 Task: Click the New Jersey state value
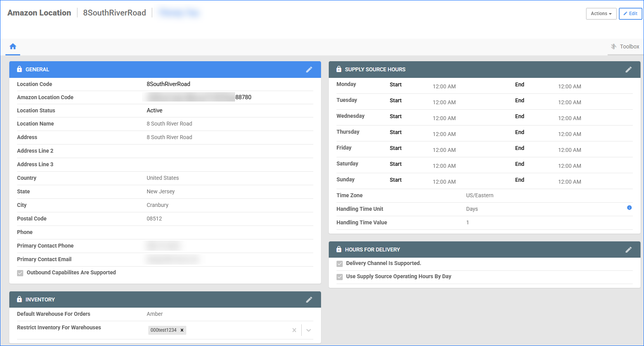coord(161,191)
